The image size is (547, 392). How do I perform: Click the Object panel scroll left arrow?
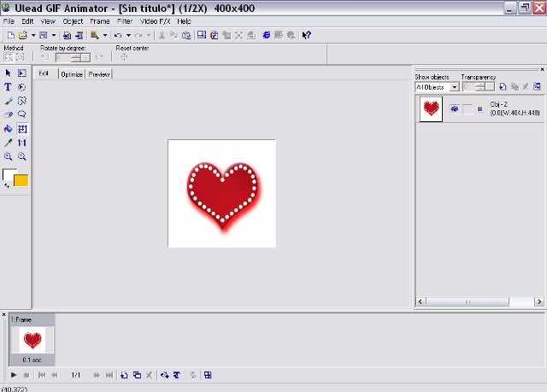(421, 301)
